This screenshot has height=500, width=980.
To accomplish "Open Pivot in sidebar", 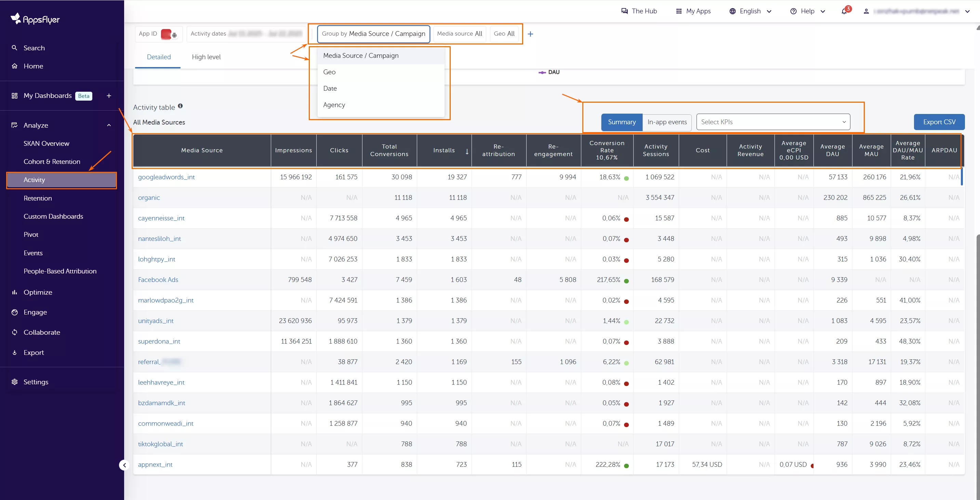I will click(x=31, y=234).
